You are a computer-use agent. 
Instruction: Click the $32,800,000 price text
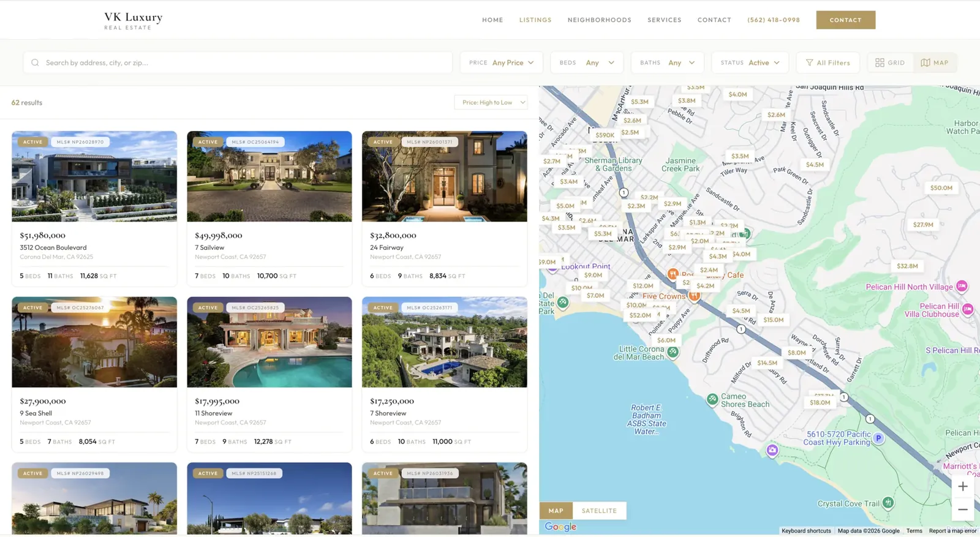click(393, 235)
